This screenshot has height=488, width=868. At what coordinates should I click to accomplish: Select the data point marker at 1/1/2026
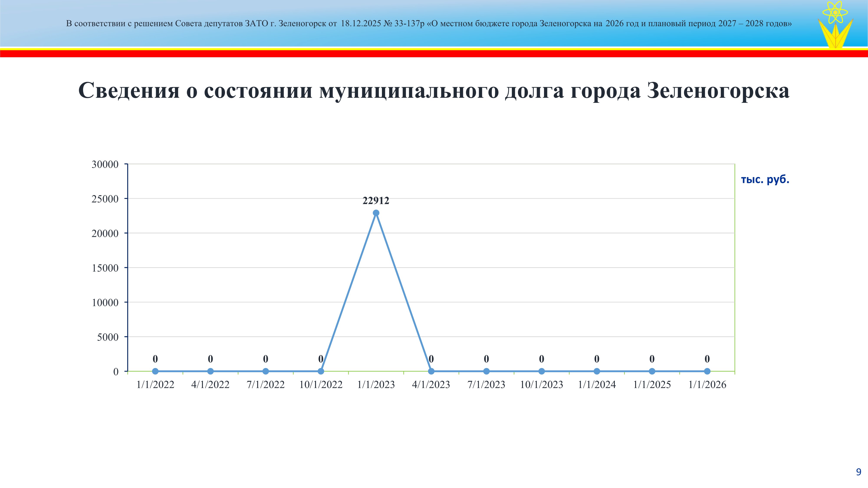click(x=707, y=371)
